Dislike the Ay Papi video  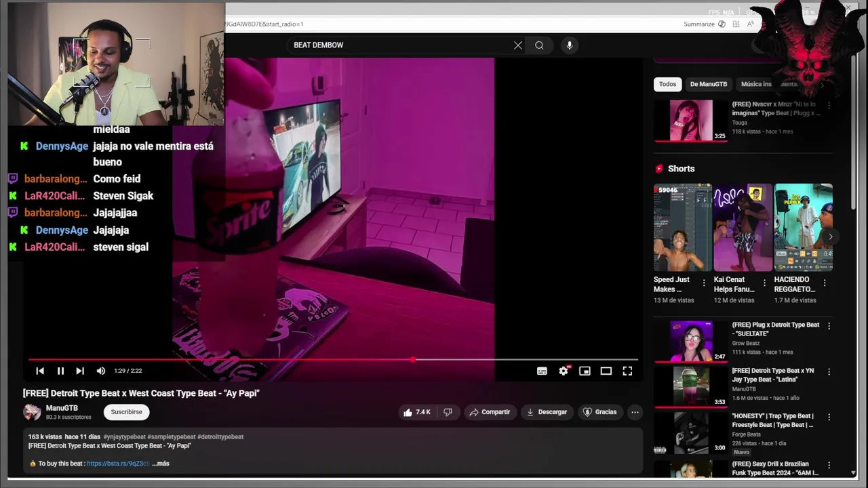click(448, 412)
